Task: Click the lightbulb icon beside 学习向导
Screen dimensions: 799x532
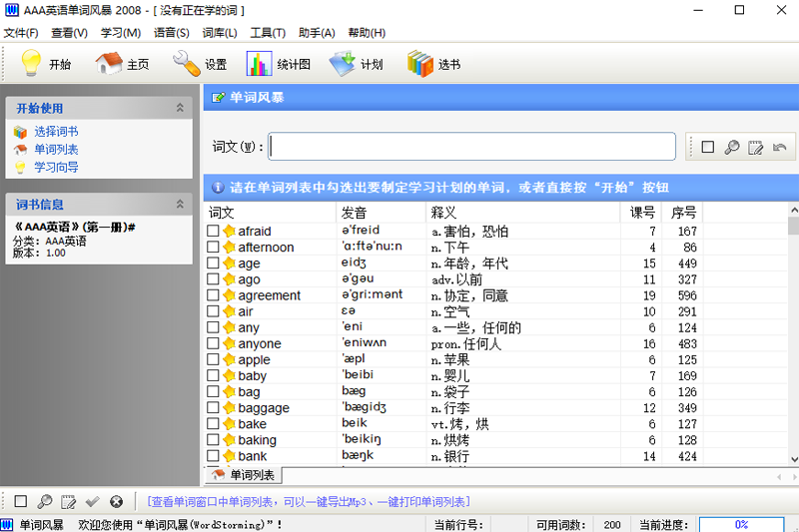Action: (20, 167)
